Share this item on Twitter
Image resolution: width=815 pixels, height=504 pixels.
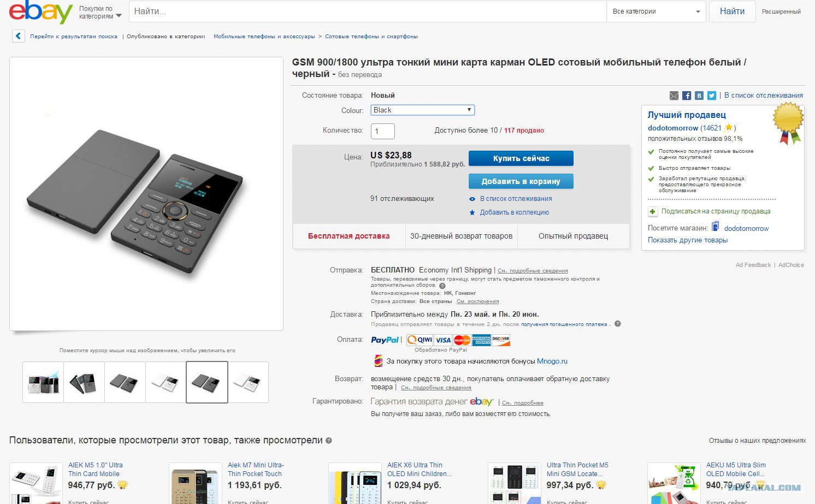[x=712, y=96]
